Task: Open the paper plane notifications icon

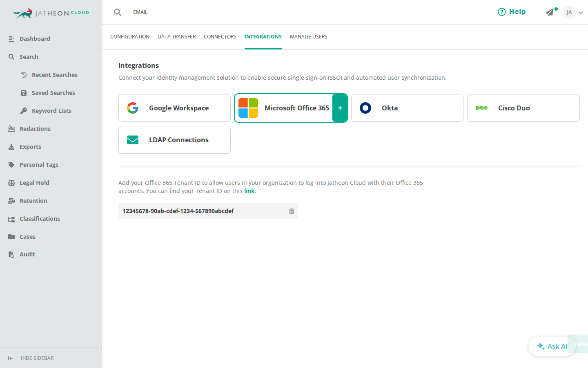Action: pyautogui.click(x=550, y=12)
